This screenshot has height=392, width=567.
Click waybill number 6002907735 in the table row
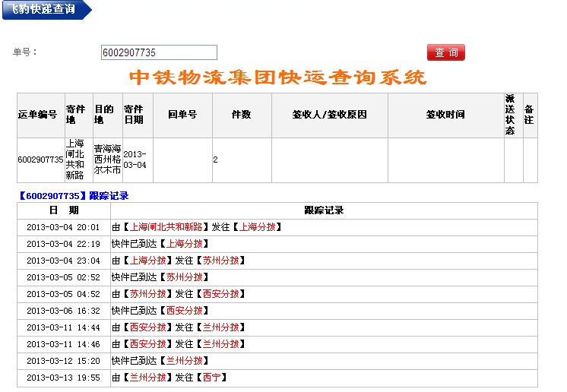(40, 160)
